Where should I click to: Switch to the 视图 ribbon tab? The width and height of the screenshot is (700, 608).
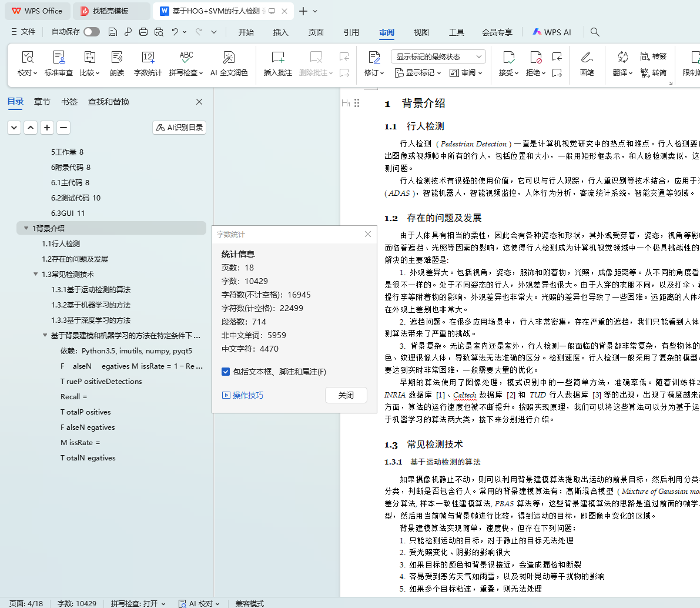pos(421,32)
